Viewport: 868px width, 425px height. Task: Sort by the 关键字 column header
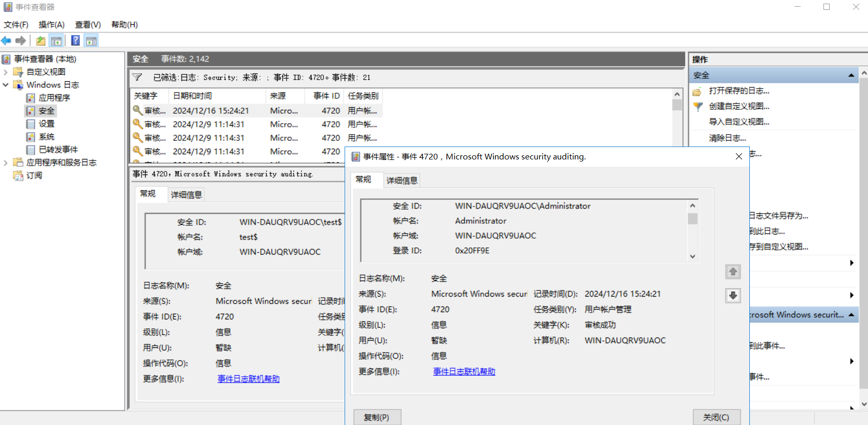[149, 96]
